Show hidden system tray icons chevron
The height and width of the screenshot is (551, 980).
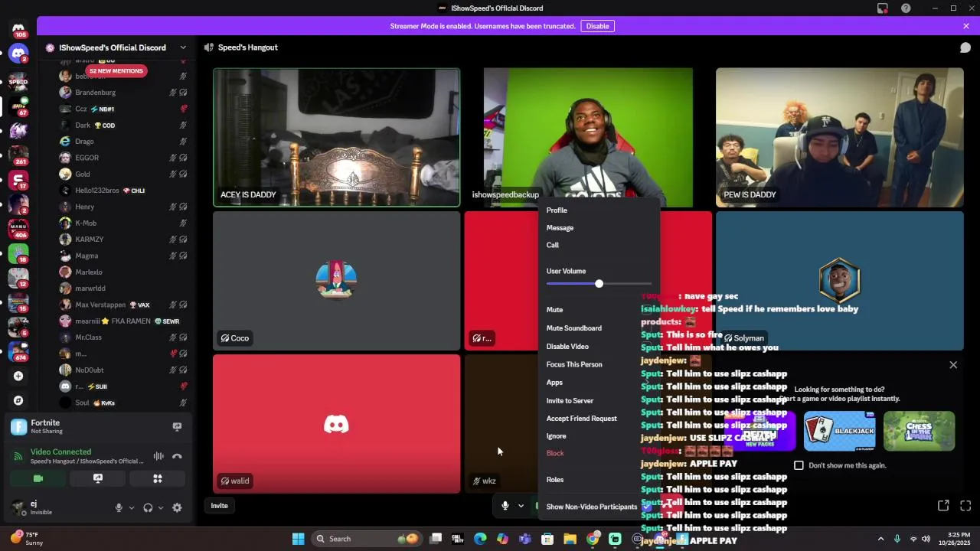click(880, 539)
